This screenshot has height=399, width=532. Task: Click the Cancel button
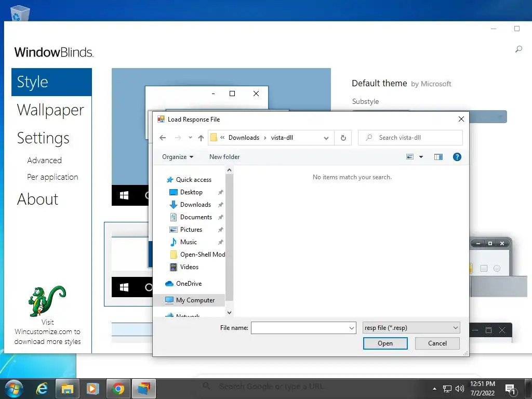pos(437,343)
